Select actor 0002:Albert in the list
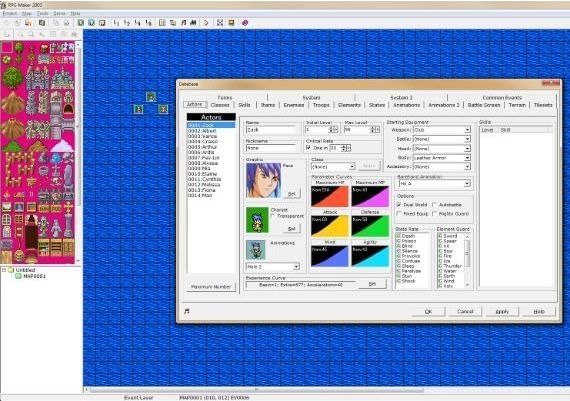Screen dimensions: 570x401 [x=211, y=131]
